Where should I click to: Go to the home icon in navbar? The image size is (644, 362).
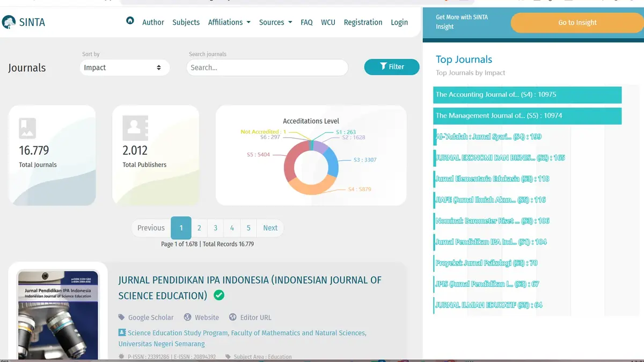130,21
